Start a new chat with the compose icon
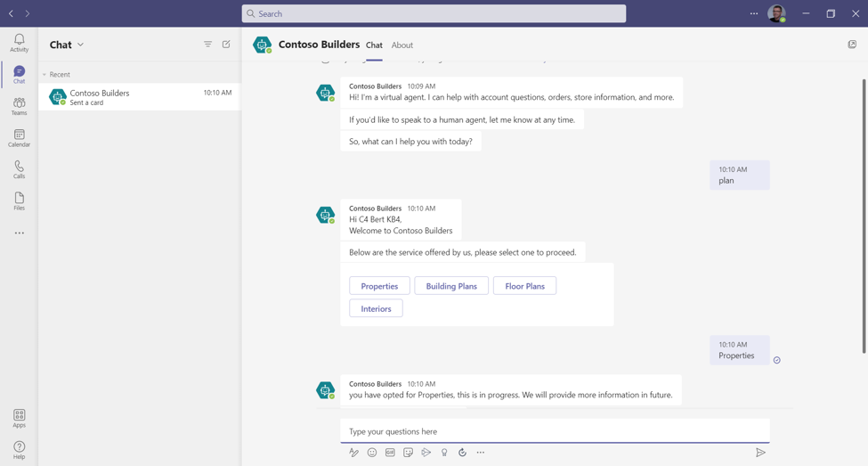This screenshot has height=466, width=868. point(226,45)
